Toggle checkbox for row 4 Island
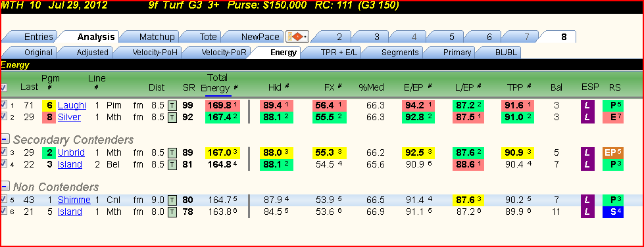Viewport: 644px width, 247px height. [x=4, y=164]
